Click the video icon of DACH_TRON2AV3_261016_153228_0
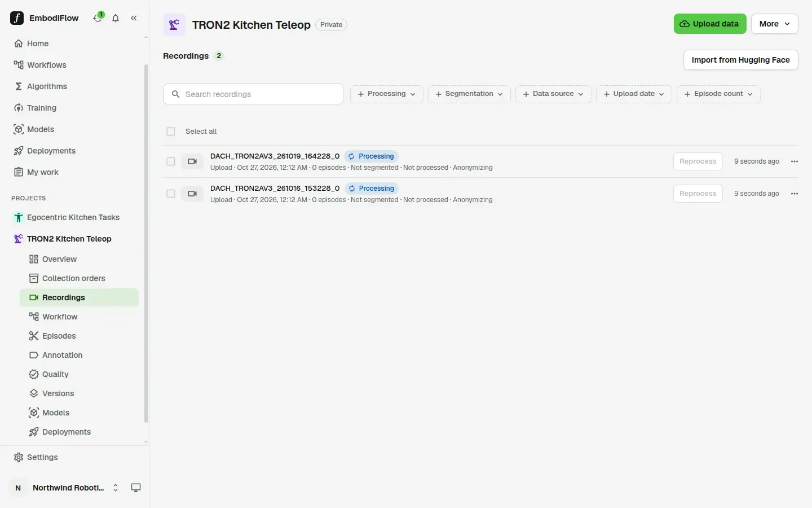The width and height of the screenshot is (812, 508). coord(192,194)
